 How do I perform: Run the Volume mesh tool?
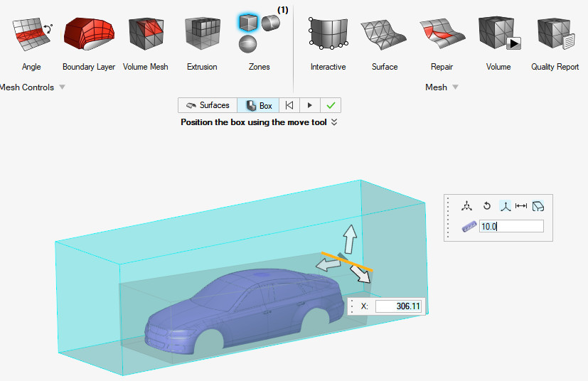click(498, 36)
